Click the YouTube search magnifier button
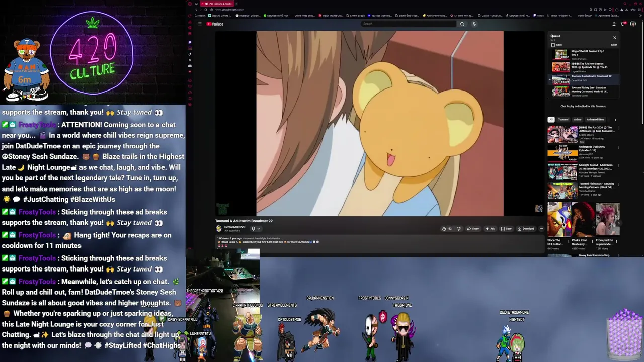This screenshot has height=362, width=644. pos(462,24)
